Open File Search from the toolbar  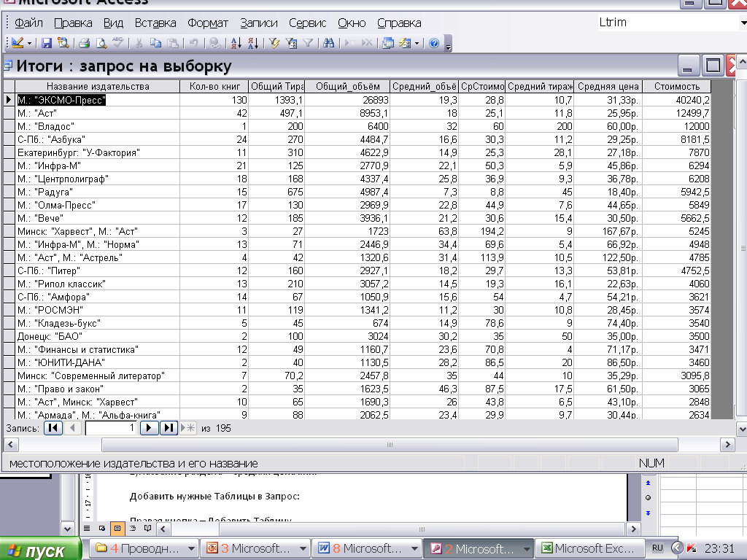point(63,43)
